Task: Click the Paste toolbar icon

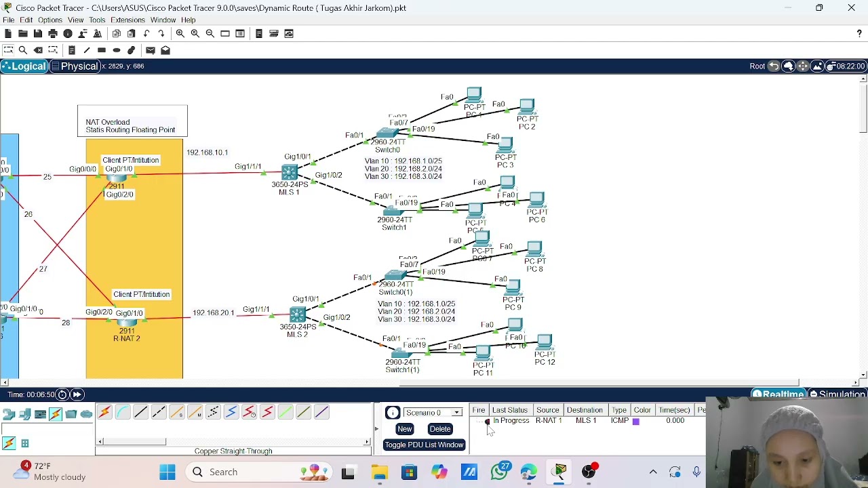Action: [132, 33]
